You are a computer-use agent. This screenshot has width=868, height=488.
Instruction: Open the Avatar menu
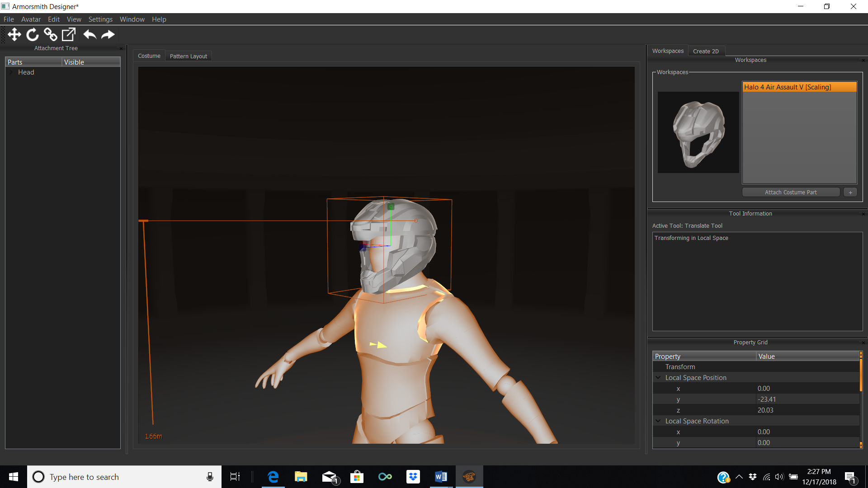click(x=31, y=19)
